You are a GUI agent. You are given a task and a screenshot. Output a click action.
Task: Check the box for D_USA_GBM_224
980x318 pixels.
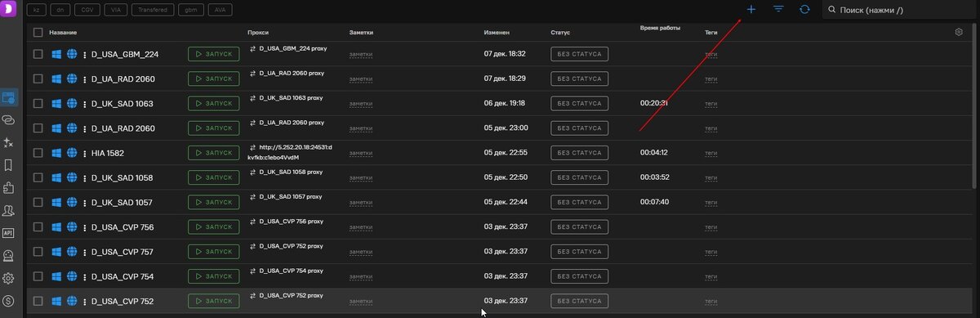click(x=38, y=54)
